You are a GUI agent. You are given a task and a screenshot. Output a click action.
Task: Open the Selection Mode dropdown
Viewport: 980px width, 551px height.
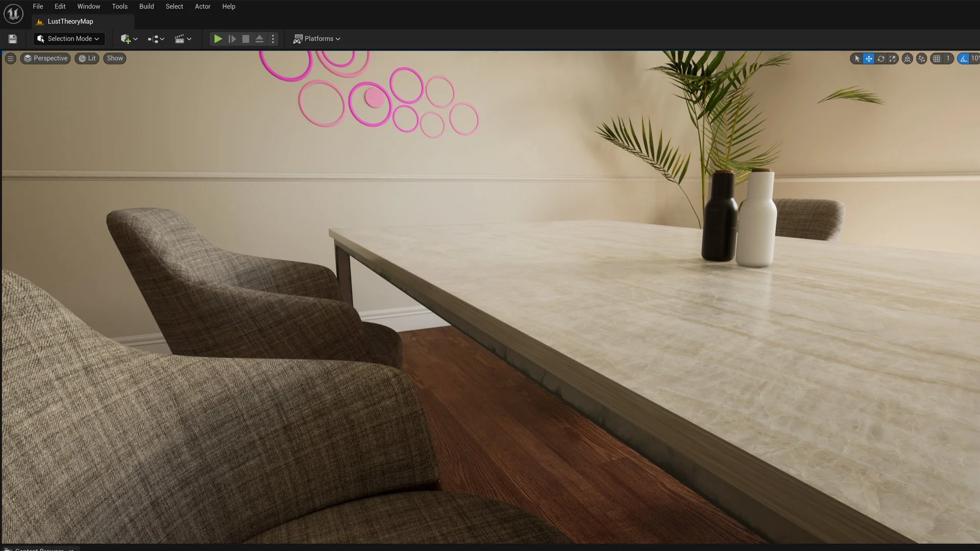69,39
